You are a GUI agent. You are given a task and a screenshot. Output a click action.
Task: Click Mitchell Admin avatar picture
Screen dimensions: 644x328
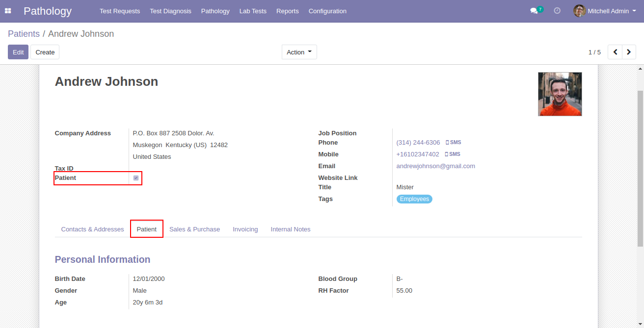coord(580,11)
